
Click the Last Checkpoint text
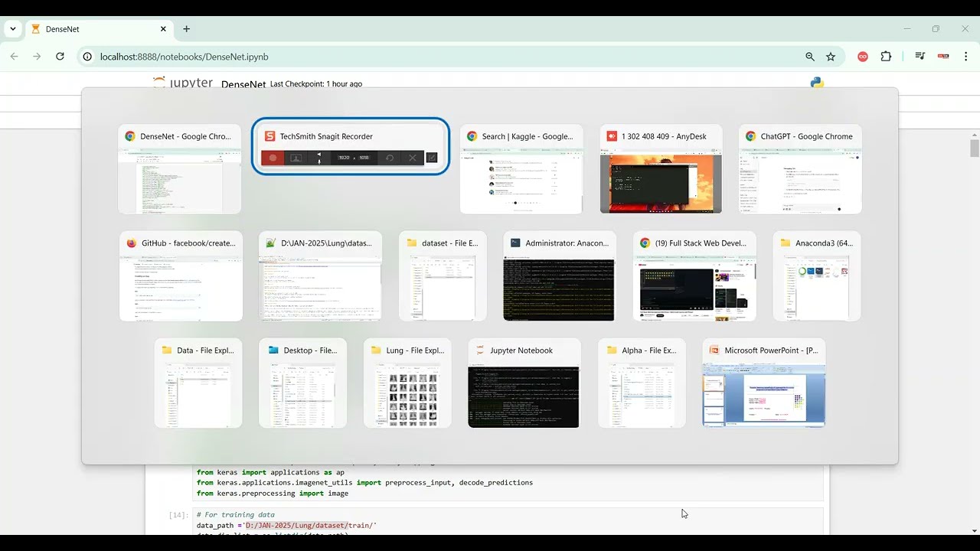point(316,84)
